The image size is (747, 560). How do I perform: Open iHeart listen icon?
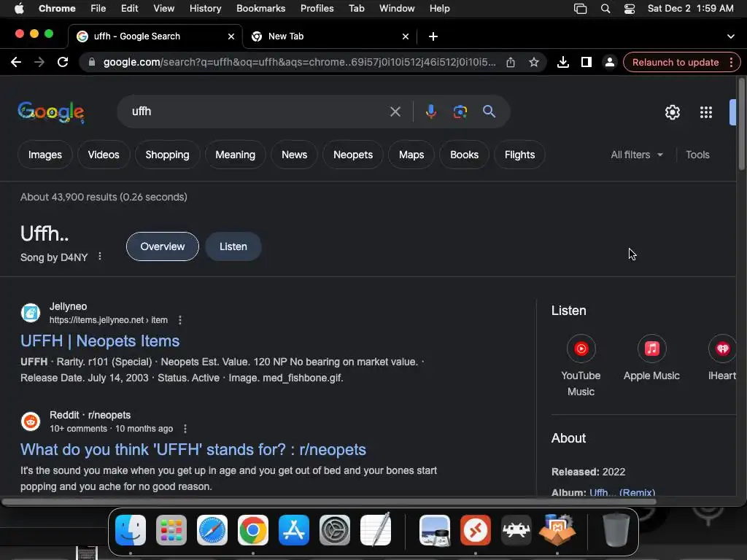pos(722,349)
